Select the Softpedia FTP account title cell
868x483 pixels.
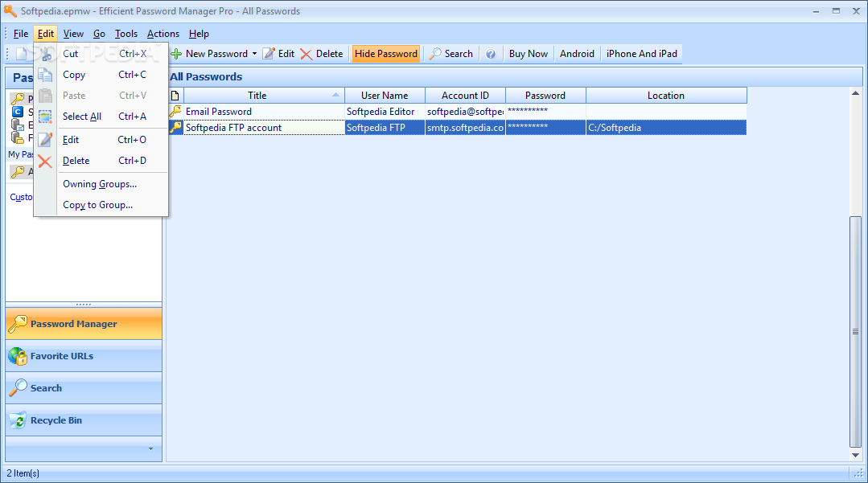(x=264, y=128)
